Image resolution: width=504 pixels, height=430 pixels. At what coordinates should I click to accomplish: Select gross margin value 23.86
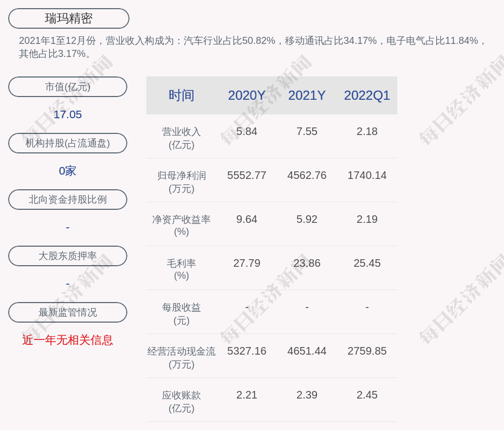click(x=307, y=263)
